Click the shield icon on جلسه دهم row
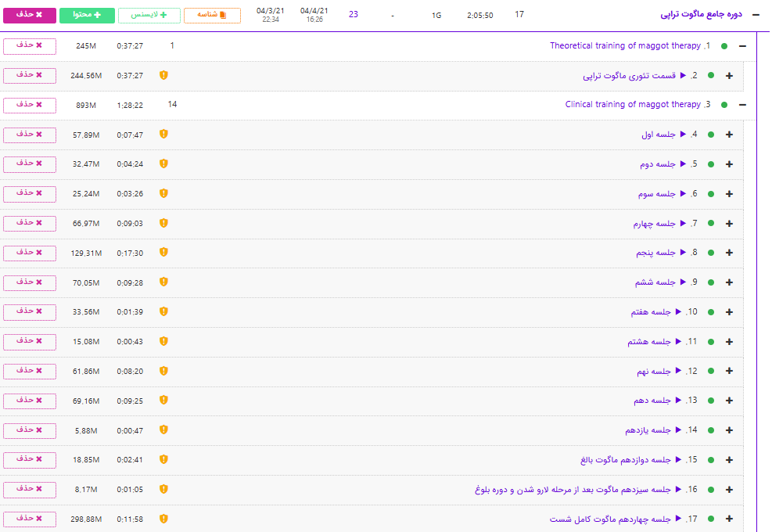Image resolution: width=772 pixels, height=532 pixels. click(x=163, y=401)
